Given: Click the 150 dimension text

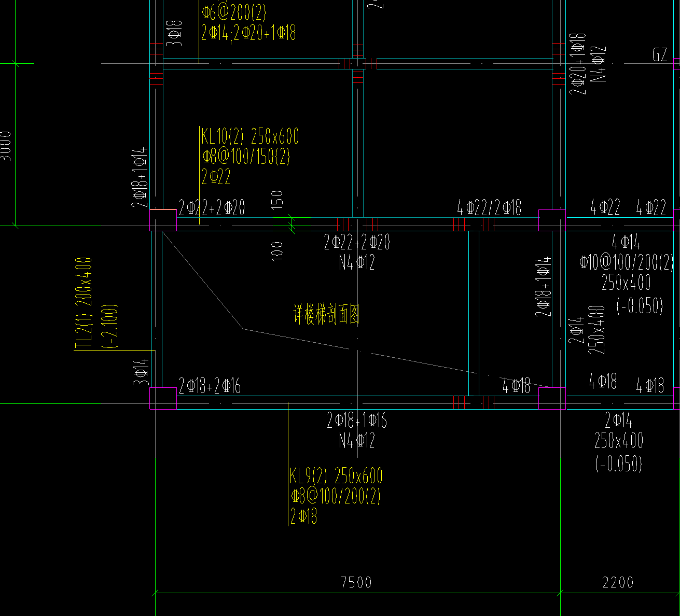Looking at the screenshot, I should [x=277, y=200].
